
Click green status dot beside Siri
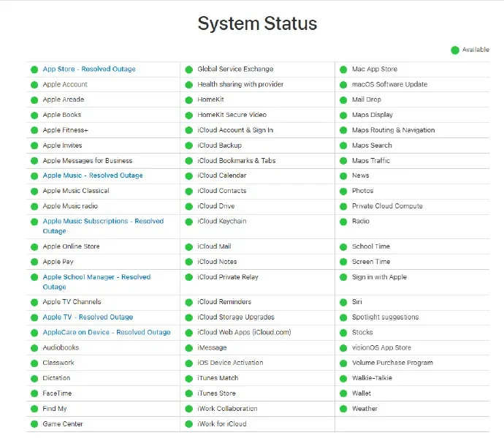343,302
